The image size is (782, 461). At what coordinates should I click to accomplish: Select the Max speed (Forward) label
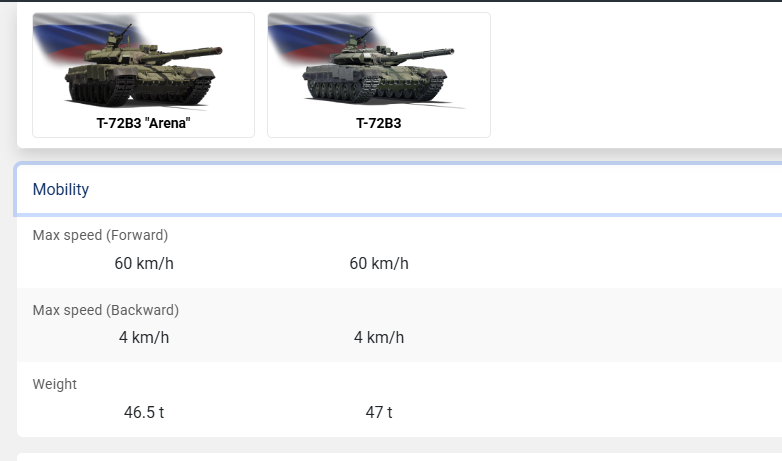pyautogui.click(x=100, y=235)
